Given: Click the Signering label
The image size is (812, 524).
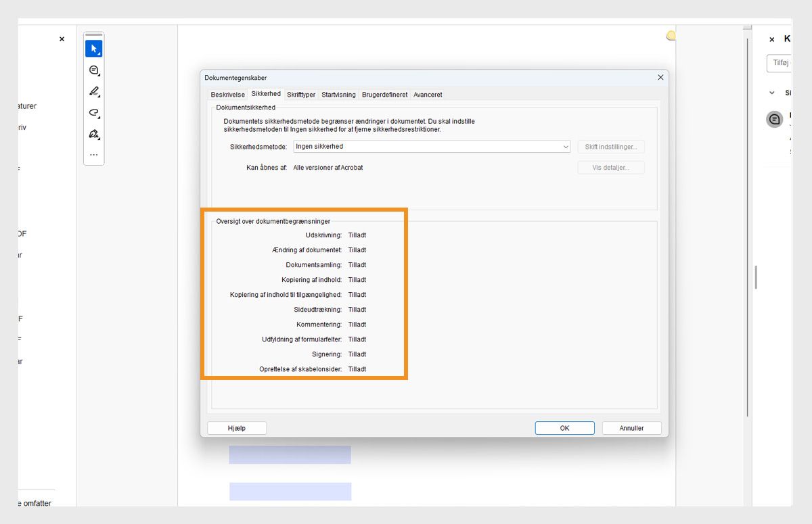Looking at the screenshot, I should tap(327, 354).
